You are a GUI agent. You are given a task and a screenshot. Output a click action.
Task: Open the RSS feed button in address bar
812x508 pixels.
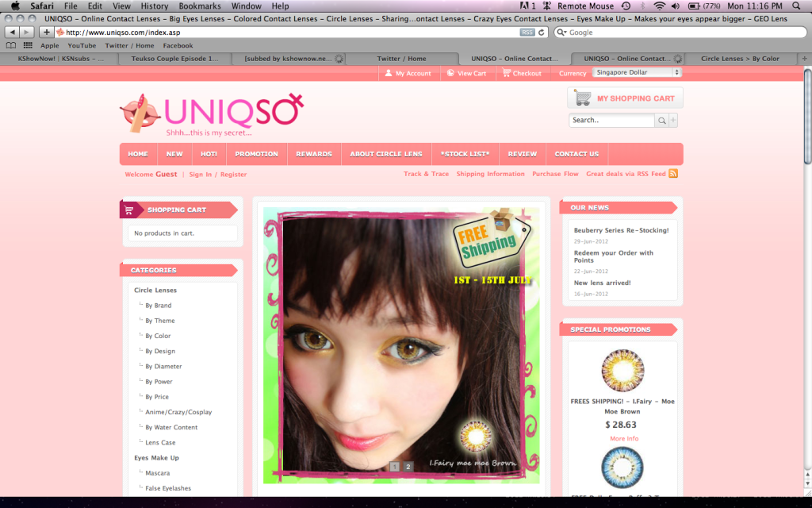527,32
